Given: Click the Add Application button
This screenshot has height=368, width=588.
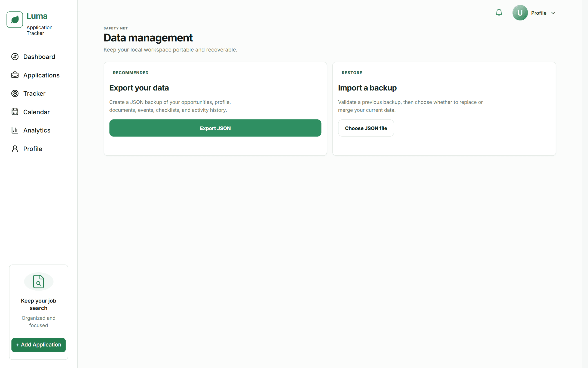Looking at the screenshot, I should [39, 345].
